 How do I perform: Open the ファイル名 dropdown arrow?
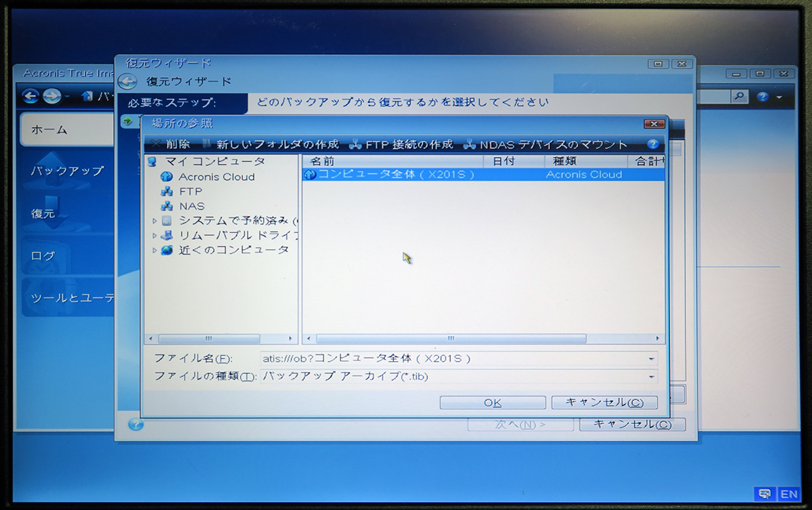[x=652, y=359]
